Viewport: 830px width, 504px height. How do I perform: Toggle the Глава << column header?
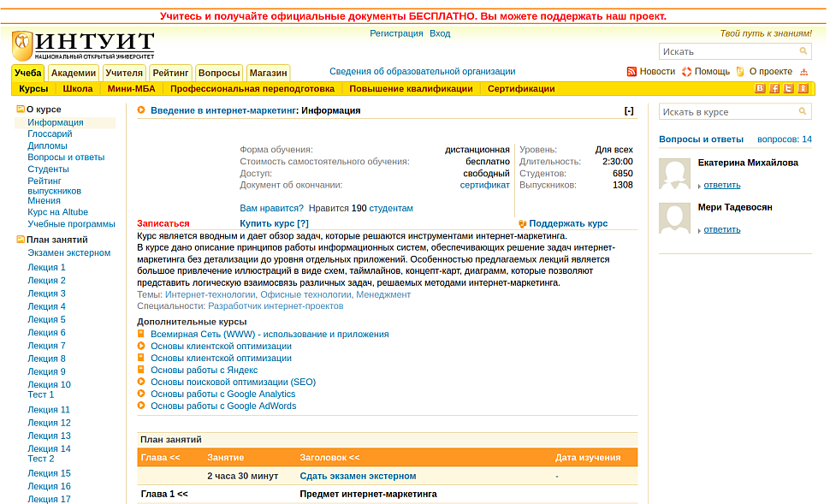[160, 458]
